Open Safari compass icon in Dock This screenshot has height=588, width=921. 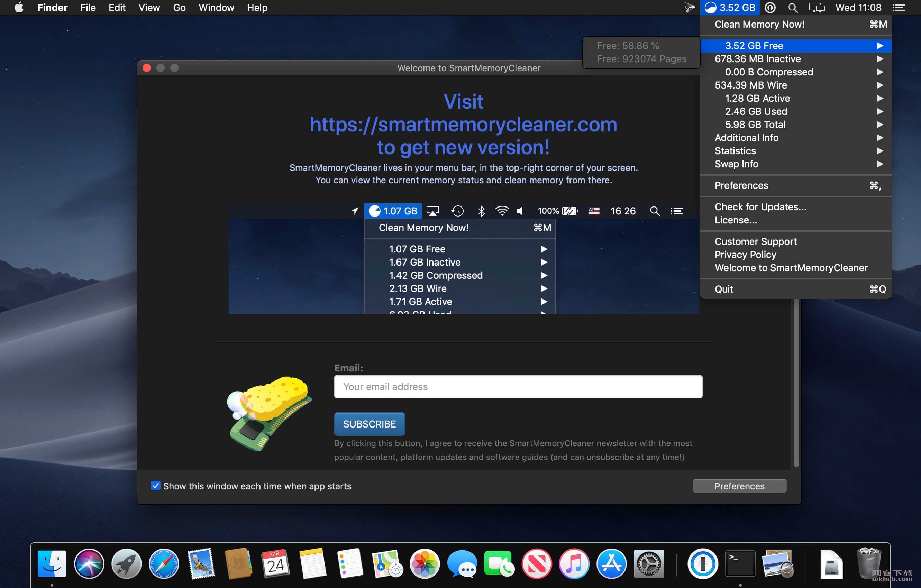point(164,563)
